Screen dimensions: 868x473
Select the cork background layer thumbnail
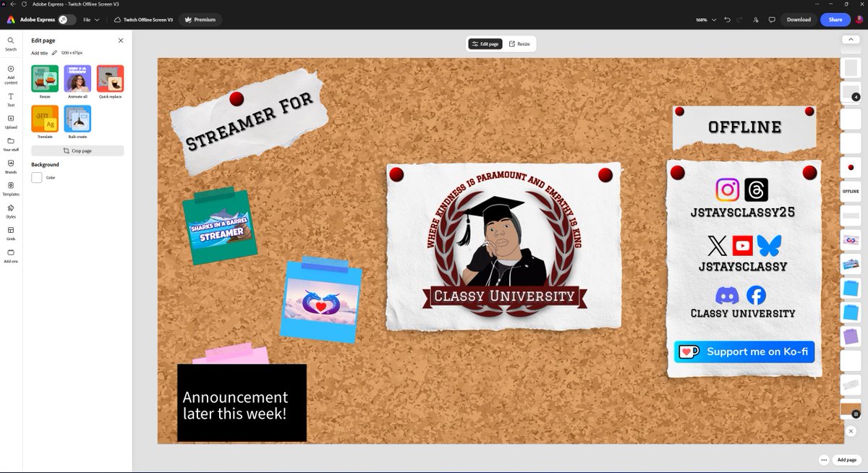click(x=851, y=410)
